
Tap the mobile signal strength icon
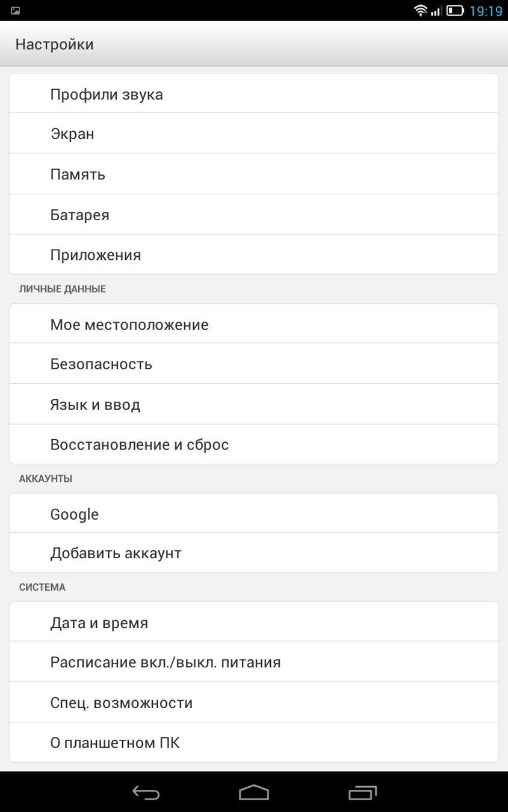(x=436, y=11)
